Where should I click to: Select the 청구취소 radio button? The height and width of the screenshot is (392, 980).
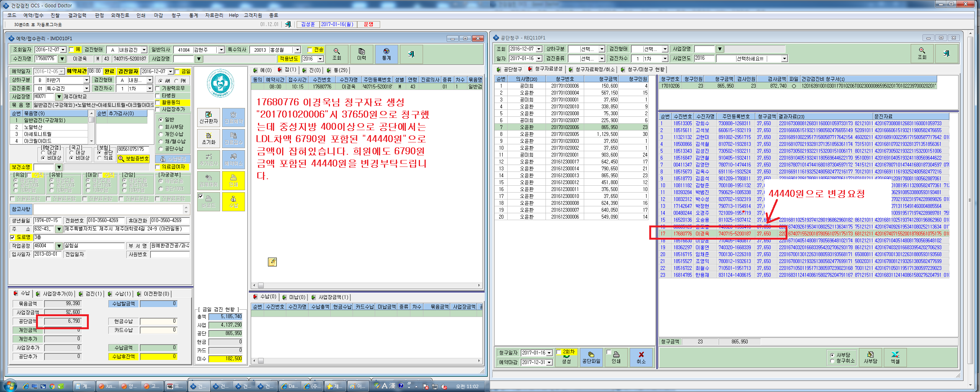click(832, 361)
